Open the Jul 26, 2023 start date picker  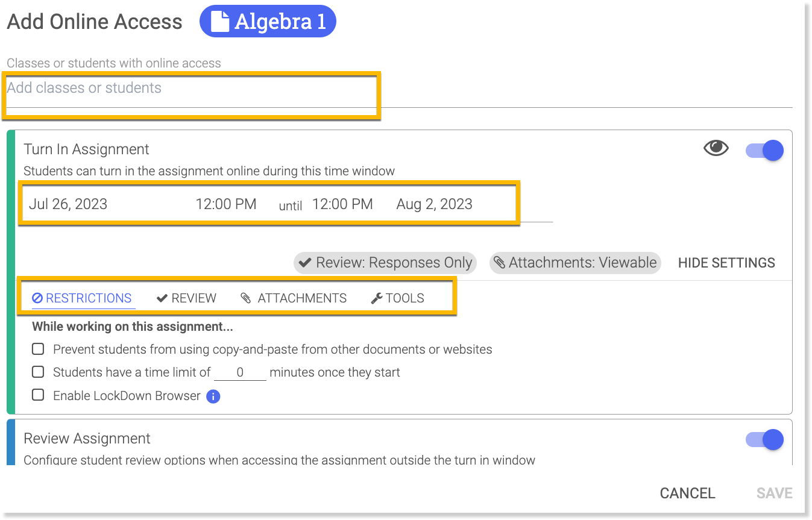[x=68, y=204]
